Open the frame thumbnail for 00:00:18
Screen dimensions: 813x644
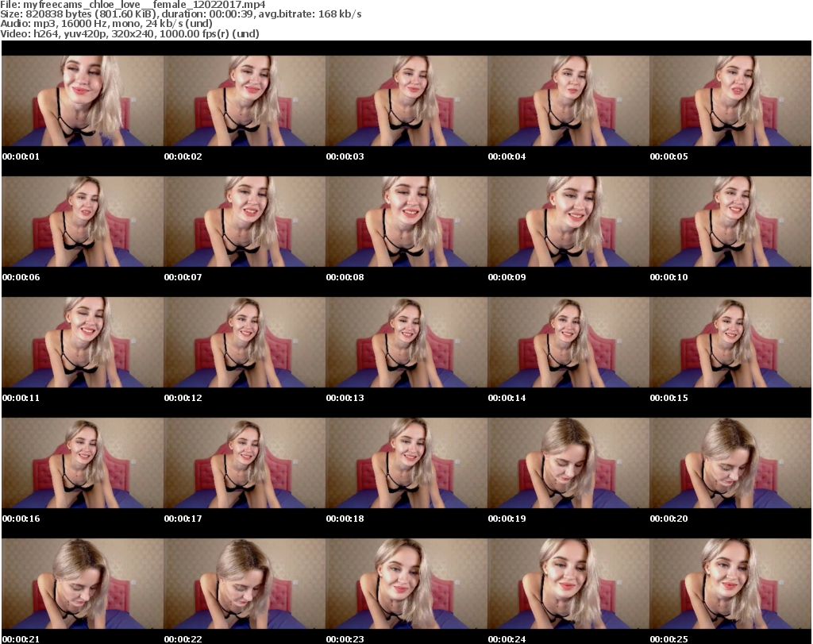point(406,463)
